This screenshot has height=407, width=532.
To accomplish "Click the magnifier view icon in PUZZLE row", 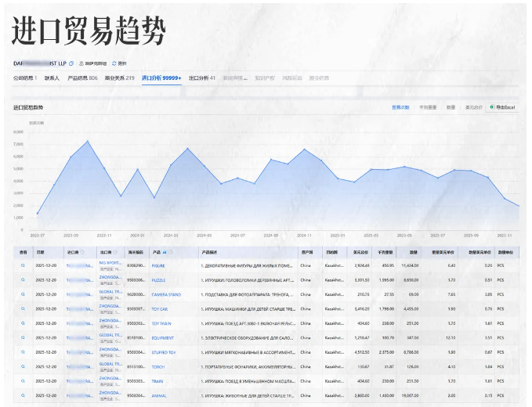I will click(23, 280).
